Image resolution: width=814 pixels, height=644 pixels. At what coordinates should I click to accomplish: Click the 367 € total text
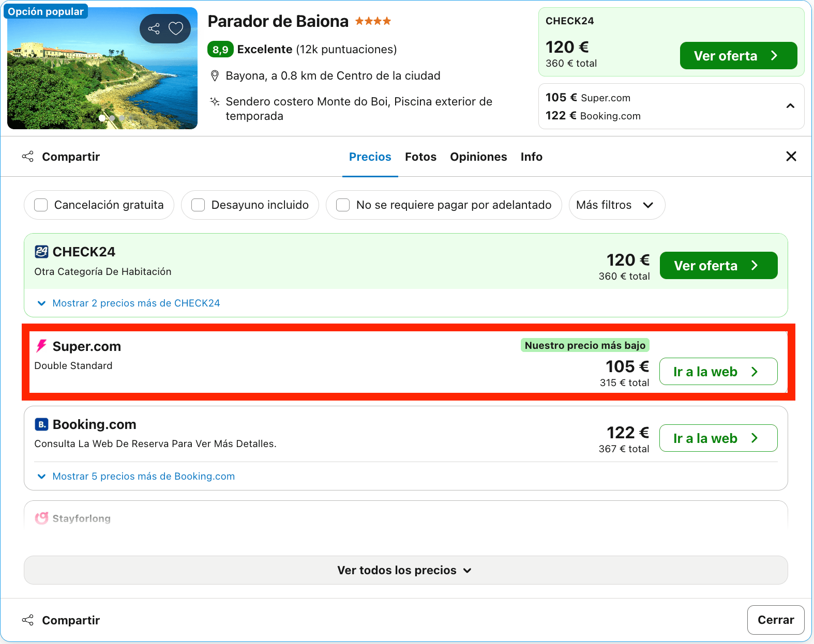click(x=624, y=449)
